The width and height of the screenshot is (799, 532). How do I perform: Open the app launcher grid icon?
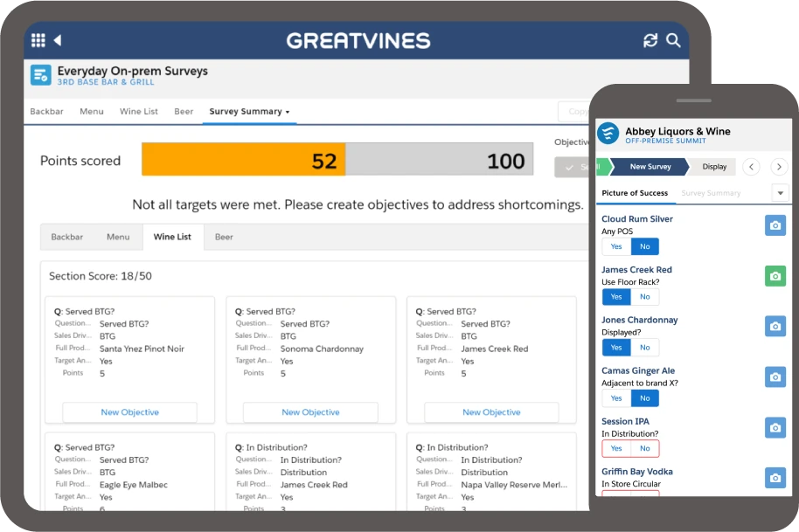(38, 40)
